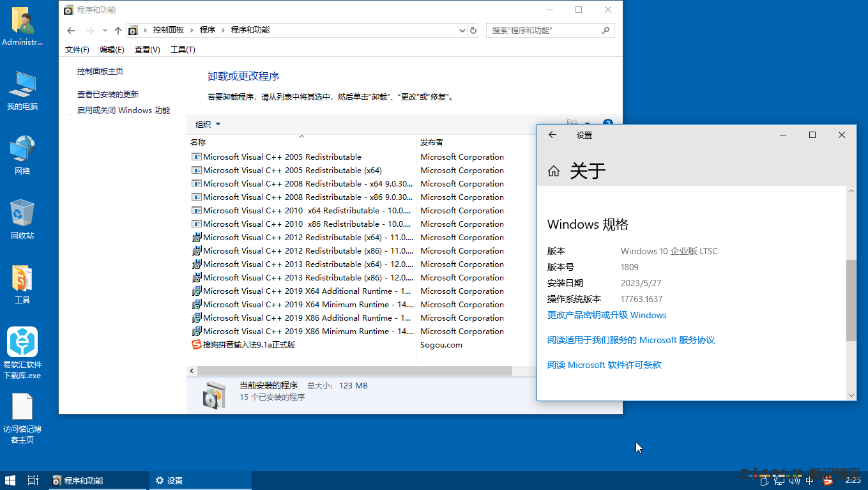Click the refresh button beside address bar
The image size is (868, 490).
(x=473, y=30)
